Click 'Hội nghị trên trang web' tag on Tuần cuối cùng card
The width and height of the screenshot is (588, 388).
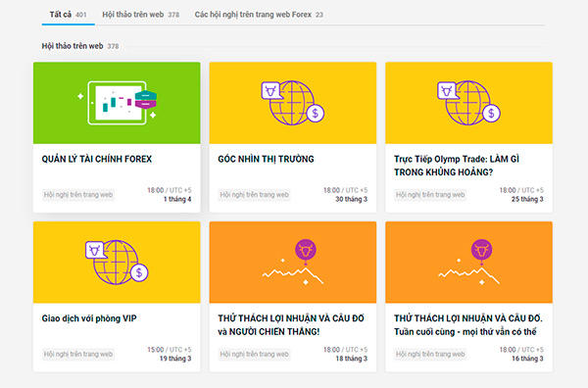click(x=430, y=354)
